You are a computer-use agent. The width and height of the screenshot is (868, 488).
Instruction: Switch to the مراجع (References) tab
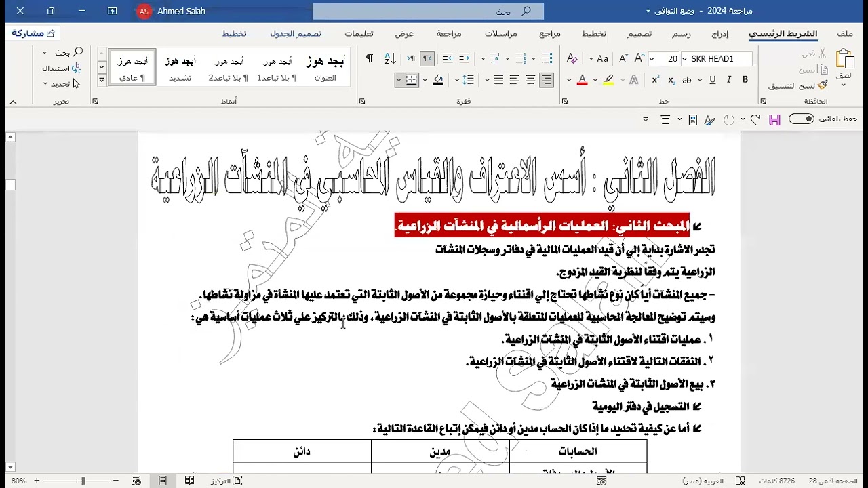[x=550, y=34]
